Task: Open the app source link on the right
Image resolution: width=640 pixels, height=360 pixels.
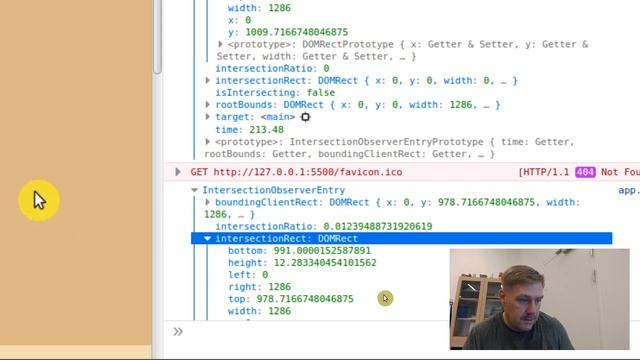Action: pyautogui.click(x=629, y=190)
